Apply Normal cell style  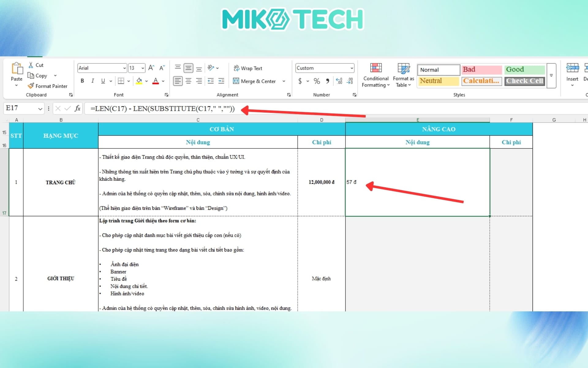[439, 70]
